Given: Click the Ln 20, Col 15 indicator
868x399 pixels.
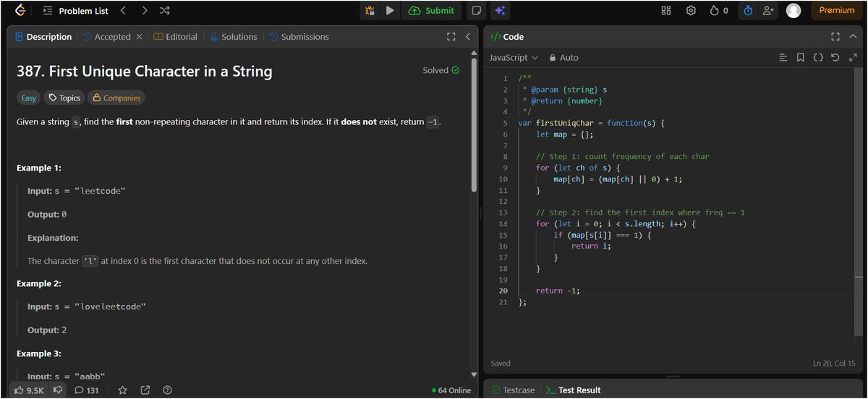Looking at the screenshot, I should pyautogui.click(x=834, y=364).
